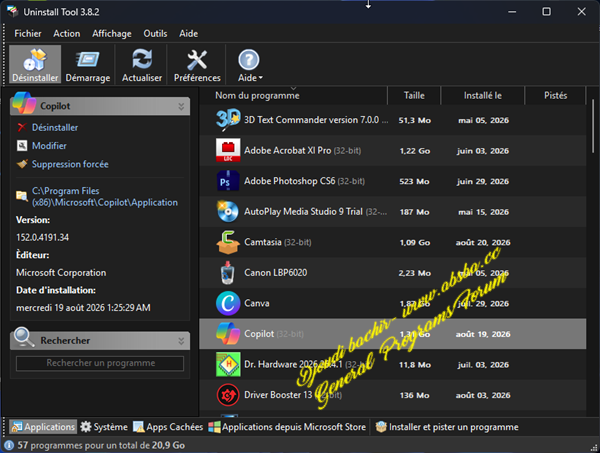Sort by Installé le column header

tap(483, 96)
